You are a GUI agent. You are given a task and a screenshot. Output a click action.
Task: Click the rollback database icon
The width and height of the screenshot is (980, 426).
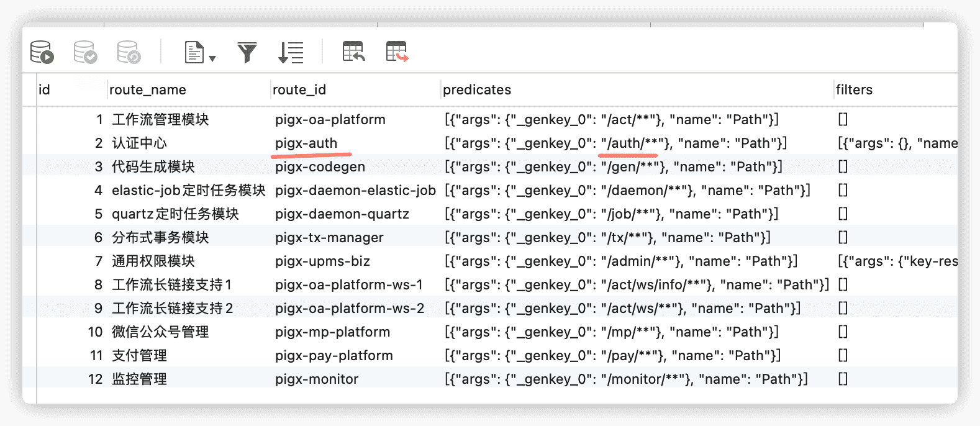pyautogui.click(x=129, y=52)
